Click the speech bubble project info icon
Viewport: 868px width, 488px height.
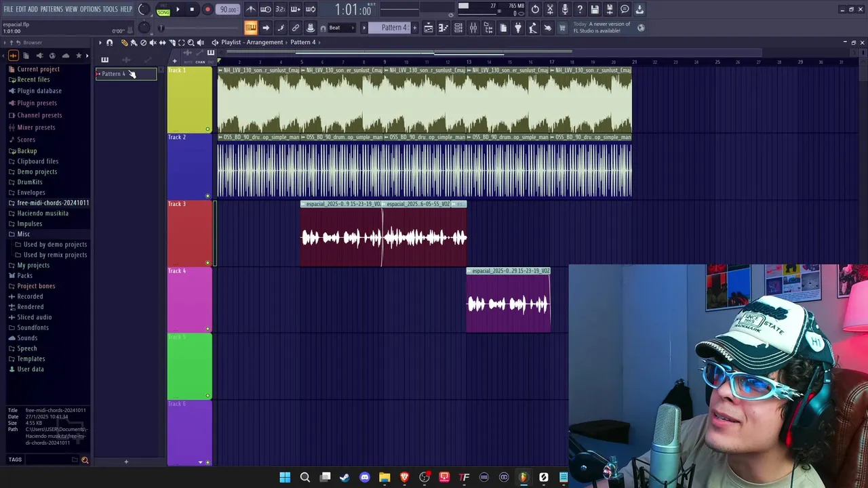click(x=625, y=9)
